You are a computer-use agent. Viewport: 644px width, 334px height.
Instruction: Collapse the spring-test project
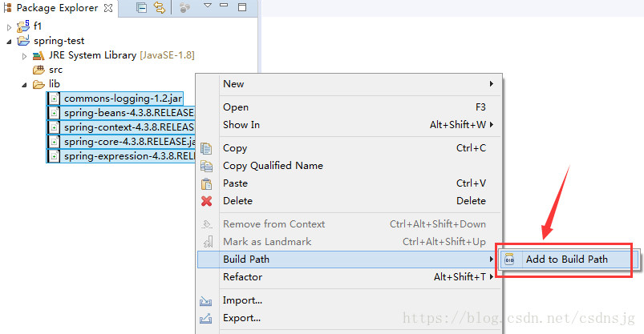pyautogui.click(x=9, y=42)
